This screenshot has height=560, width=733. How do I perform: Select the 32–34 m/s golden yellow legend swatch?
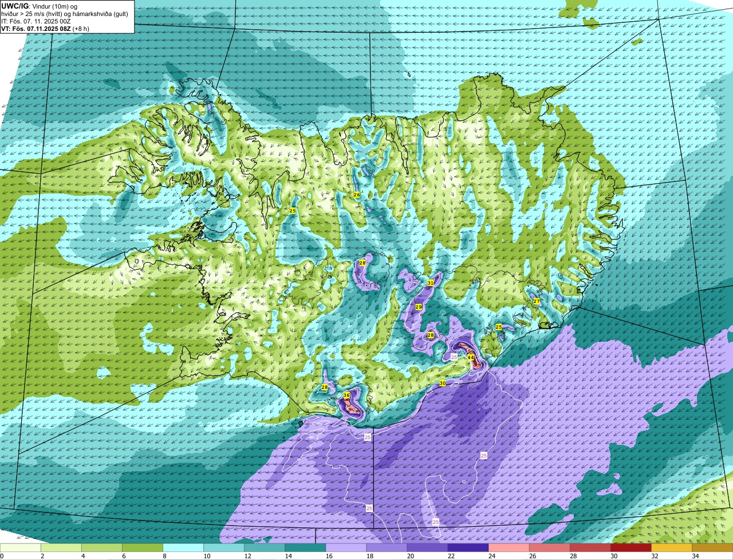tap(671, 547)
